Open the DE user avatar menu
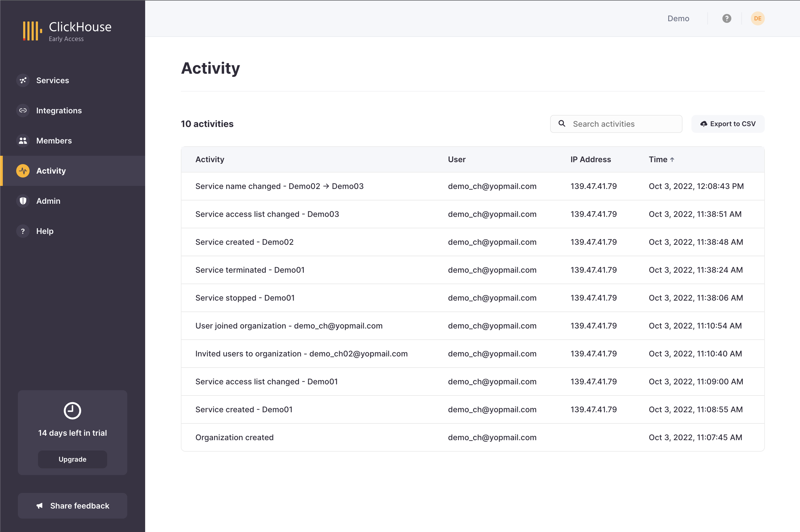 (757, 18)
